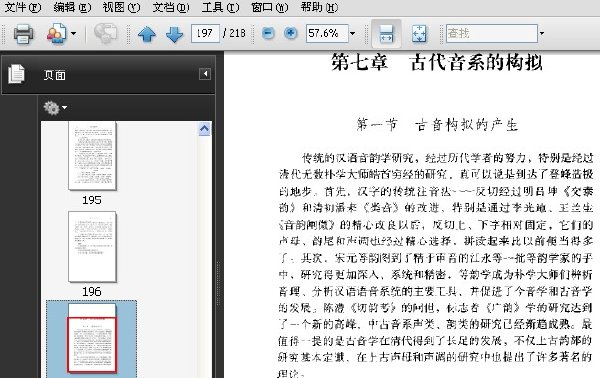600x378 pixels.
Task: Click the zoom percentage field 57.6%
Action: (x=327, y=33)
